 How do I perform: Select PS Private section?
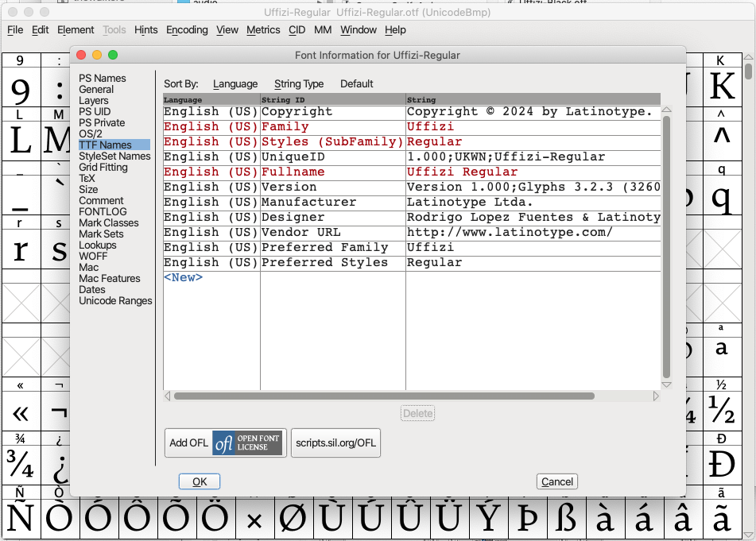pyautogui.click(x=102, y=122)
